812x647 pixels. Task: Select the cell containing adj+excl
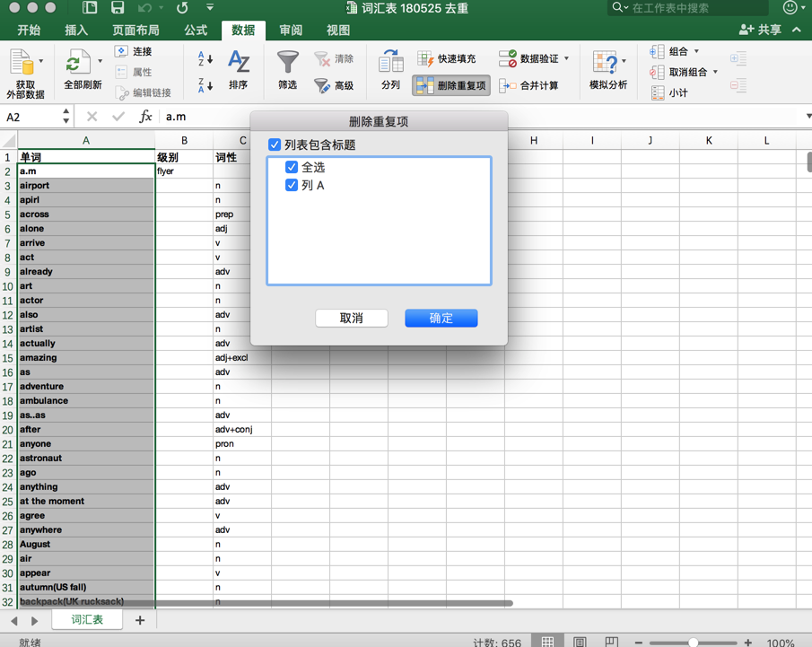tap(242, 357)
